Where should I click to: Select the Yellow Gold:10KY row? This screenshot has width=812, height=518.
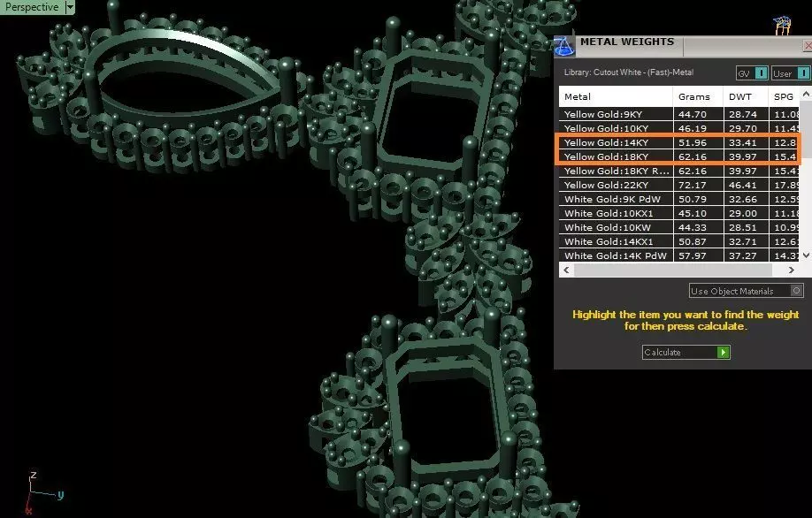[x=679, y=128]
